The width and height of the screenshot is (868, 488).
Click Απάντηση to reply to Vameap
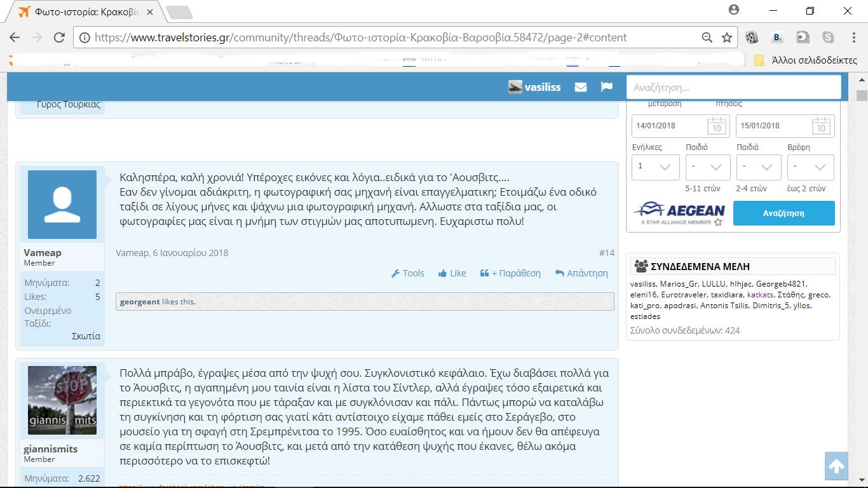[581, 273]
